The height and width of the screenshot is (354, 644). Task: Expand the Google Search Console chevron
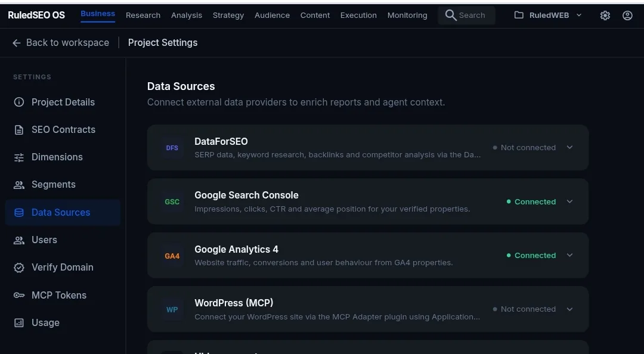tap(569, 201)
